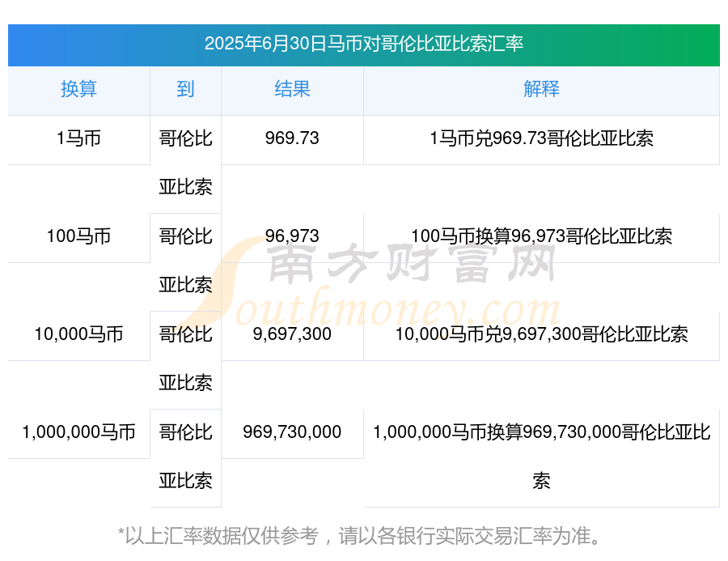Select the result value 96,973
Viewport: 728px width, 561px height.
click(292, 236)
